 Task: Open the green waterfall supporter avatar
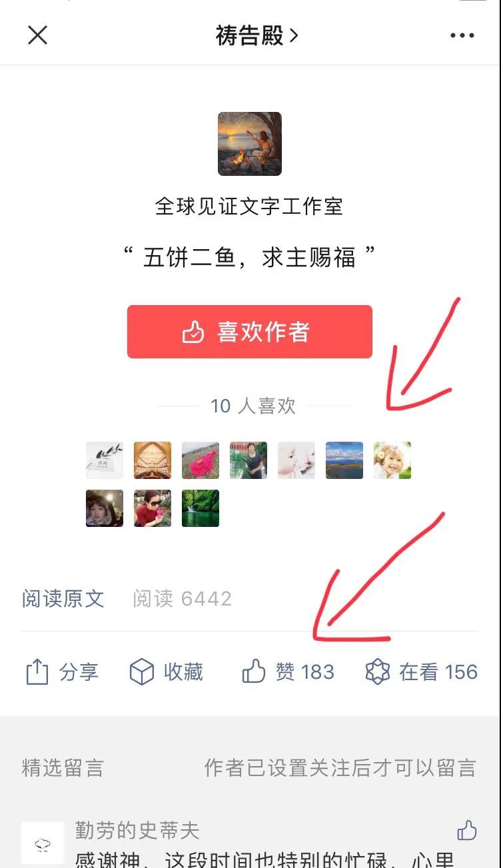pyautogui.click(x=201, y=508)
